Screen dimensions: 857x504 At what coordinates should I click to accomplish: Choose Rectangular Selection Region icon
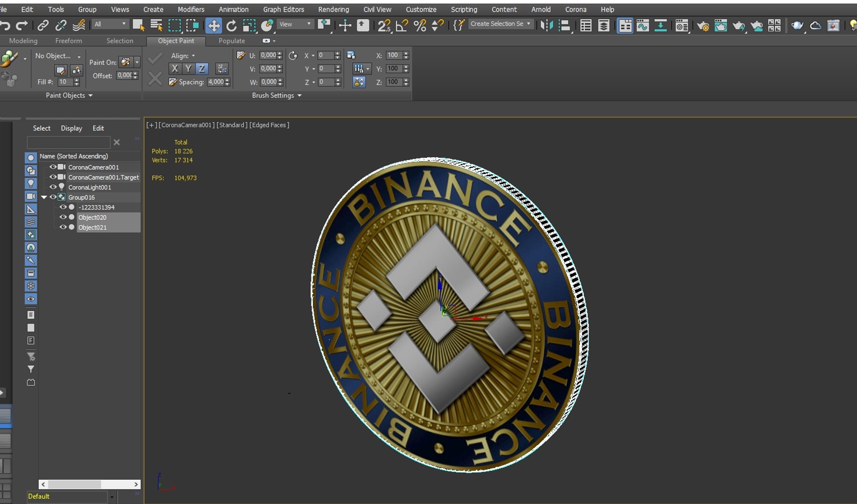click(175, 25)
